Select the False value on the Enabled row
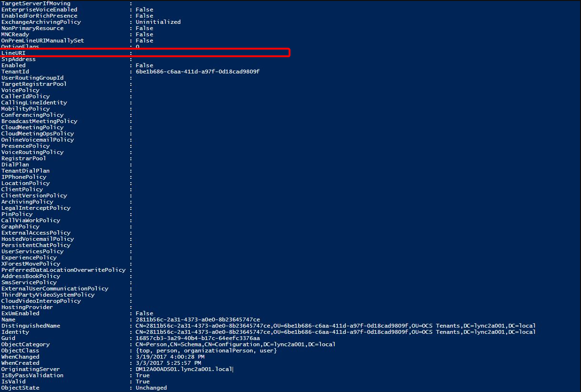 (x=144, y=65)
